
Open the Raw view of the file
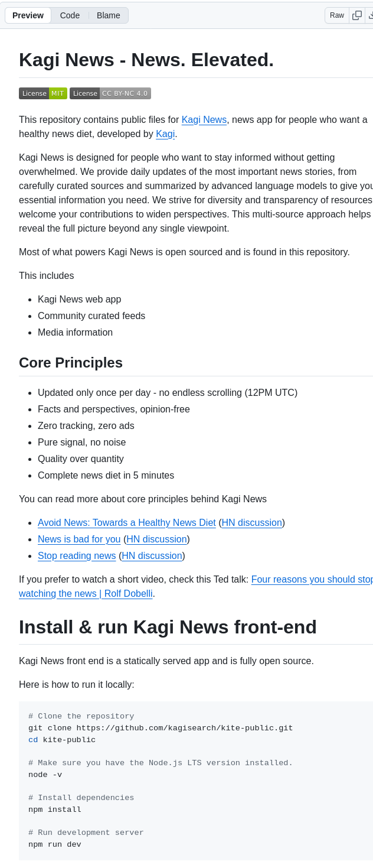336,15
